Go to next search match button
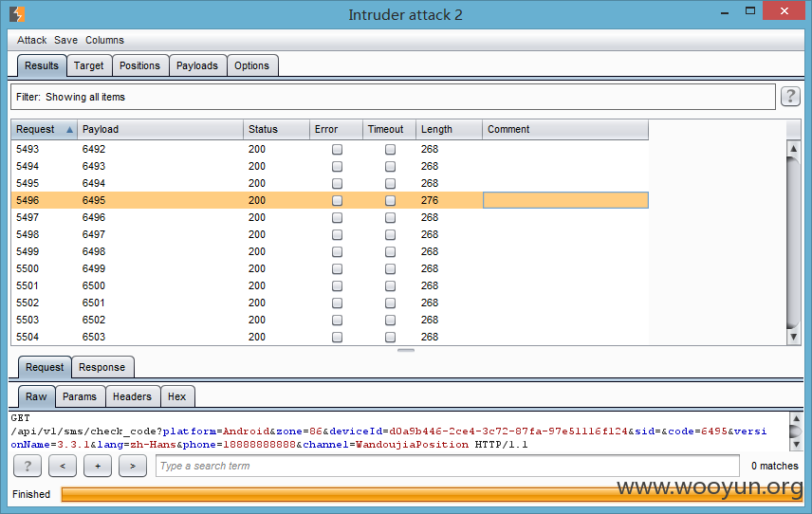Image resolution: width=812 pixels, height=514 pixels. 133,466
